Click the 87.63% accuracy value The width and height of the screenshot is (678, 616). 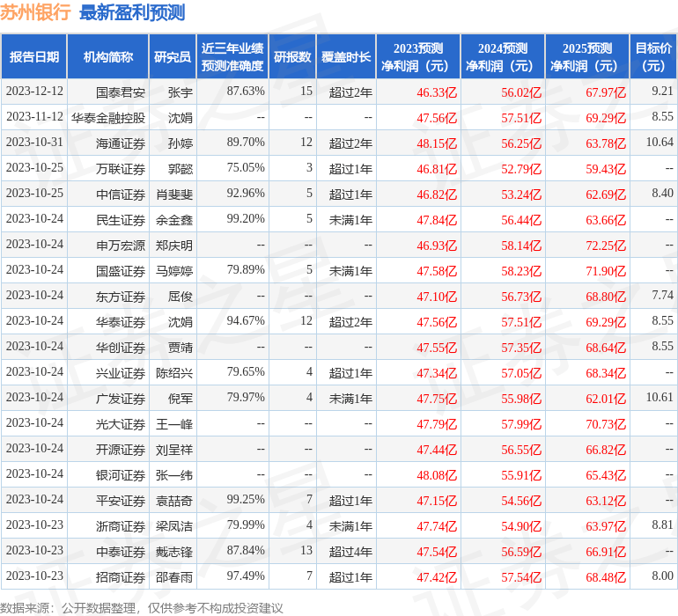click(x=246, y=92)
